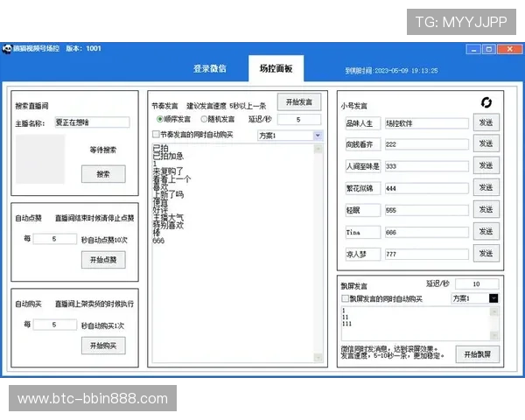Click the 主播大气 line in message list
This screenshot has height=420, width=525.
click(168, 217)
